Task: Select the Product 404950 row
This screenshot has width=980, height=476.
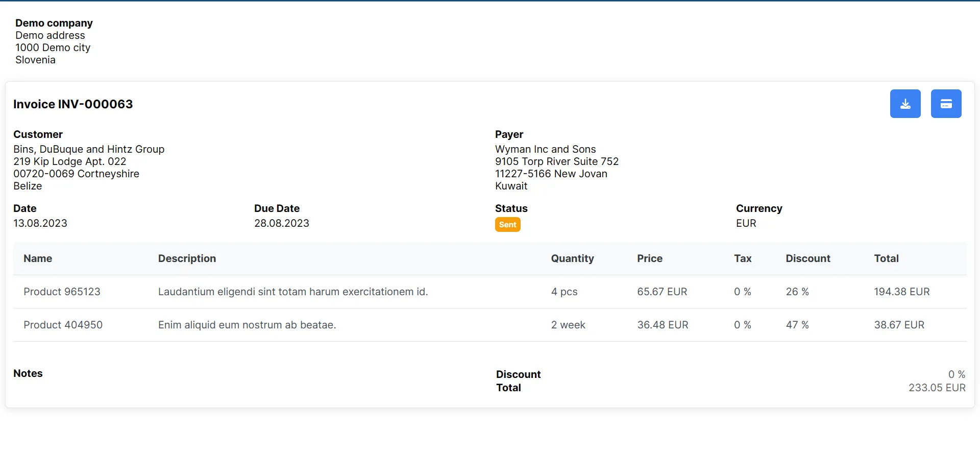Action: click(63, 324)
